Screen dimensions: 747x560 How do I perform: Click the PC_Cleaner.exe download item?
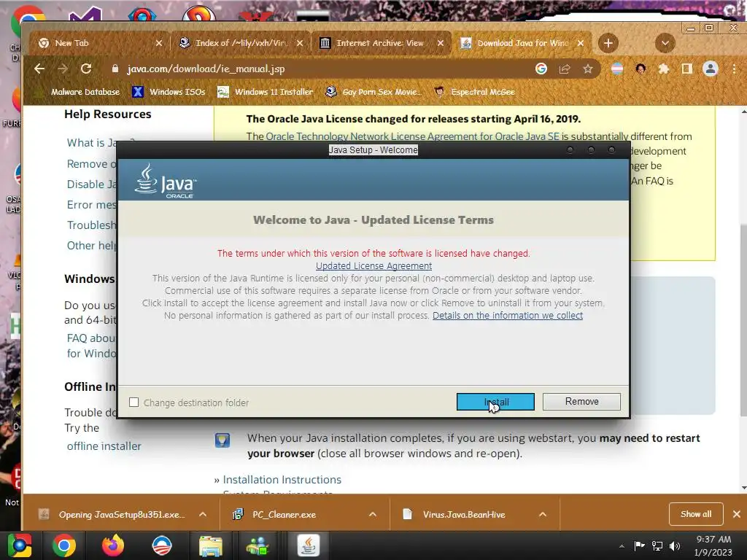pyautogui.click(x=284, y=514)
